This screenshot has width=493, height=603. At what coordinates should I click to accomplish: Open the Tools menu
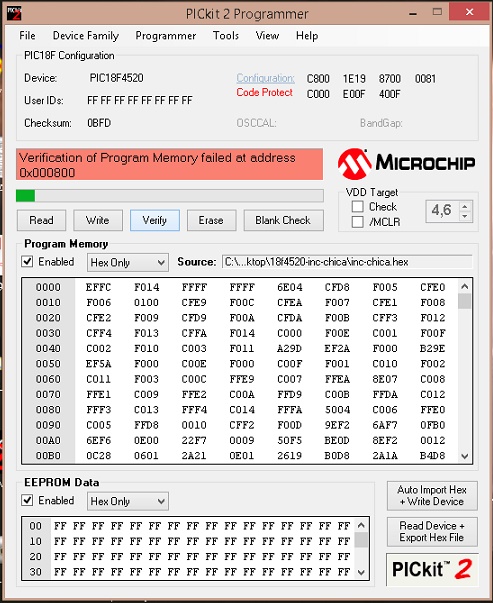(x=226, y=36)
